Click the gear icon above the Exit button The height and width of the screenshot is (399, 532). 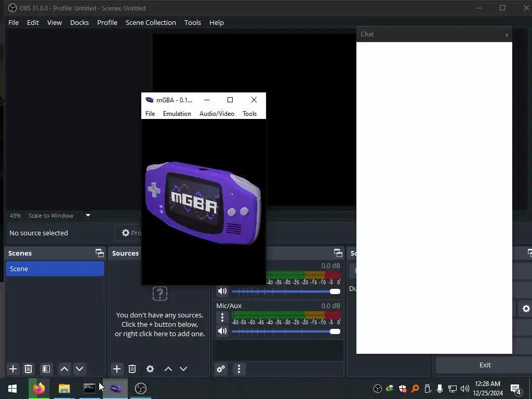526,309
